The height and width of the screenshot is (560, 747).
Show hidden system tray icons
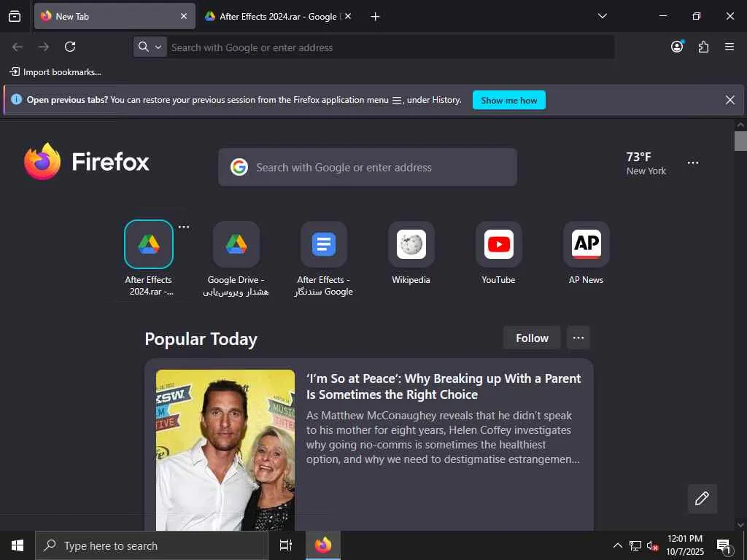[617, 545]
